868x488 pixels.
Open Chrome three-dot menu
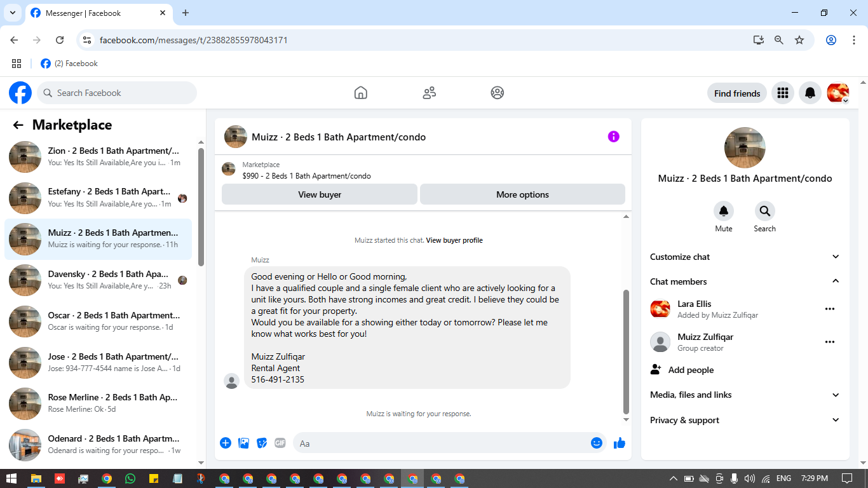pos(854,40)
